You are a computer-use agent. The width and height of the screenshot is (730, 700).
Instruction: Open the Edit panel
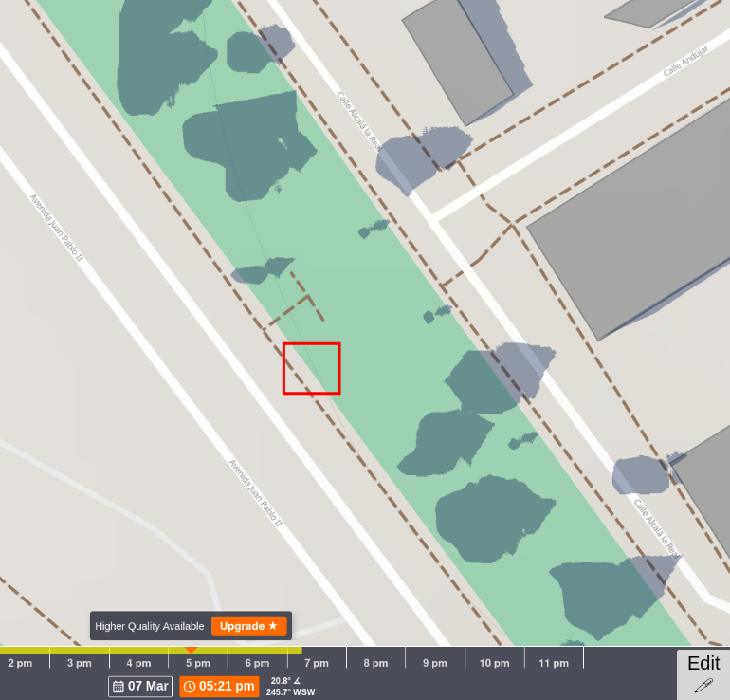(x=703, y=674)
